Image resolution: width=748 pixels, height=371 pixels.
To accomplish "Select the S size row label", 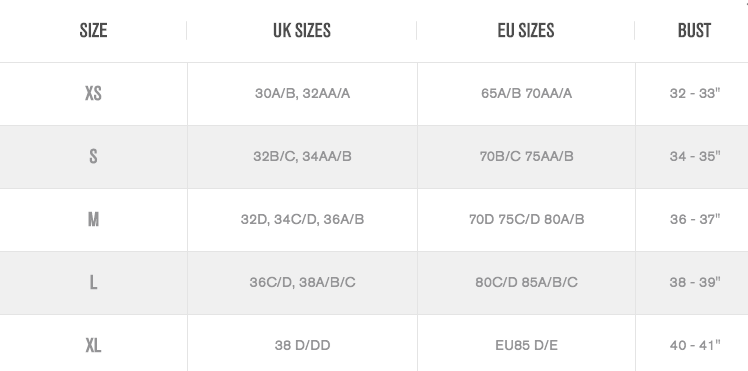I will pyautogui.click(x=93, y=156).
